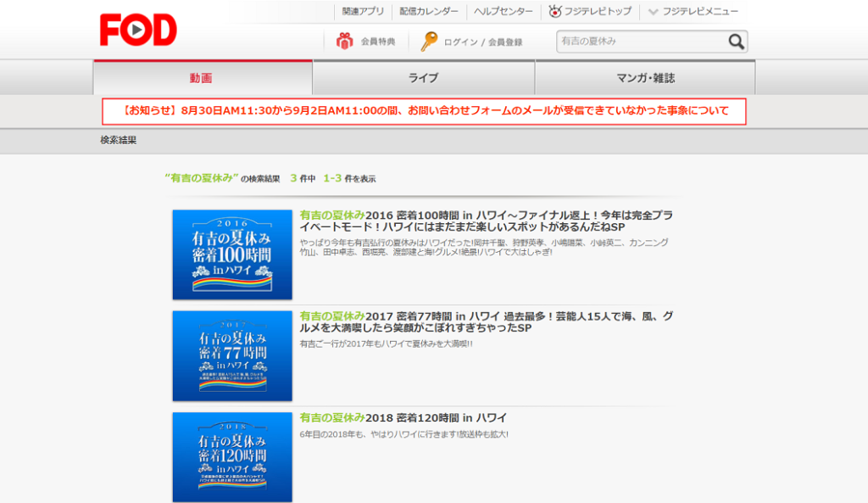Open the 2016 密着100時間 thumbnail
The height and width of the screenshot is (503, 868).
pos(232,255)
